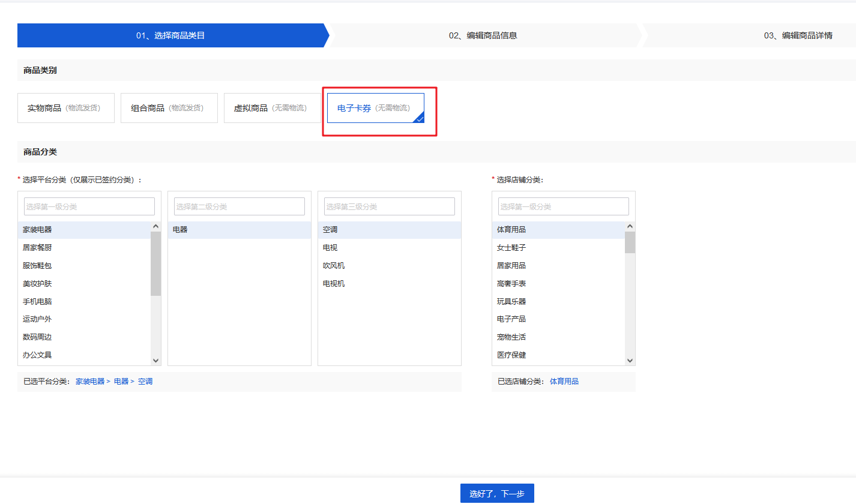
Task: Select 居家用品 in the store category list
Action: click(558, 266)
